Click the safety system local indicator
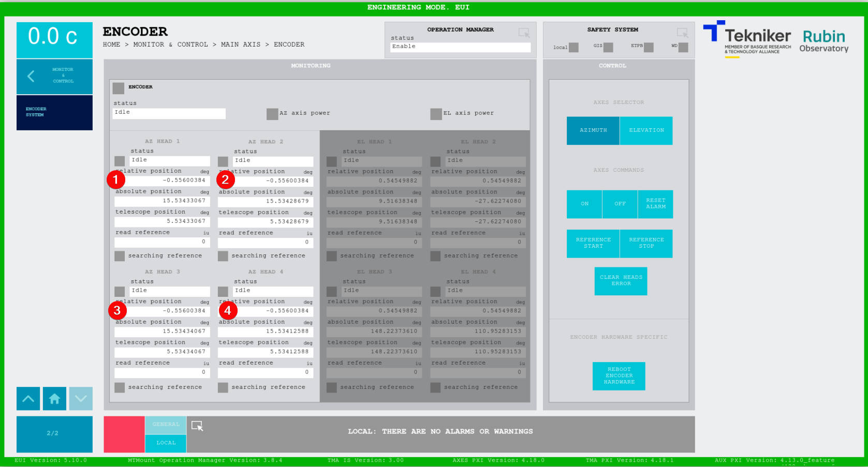The image size is (868, 467). (573, 48)
